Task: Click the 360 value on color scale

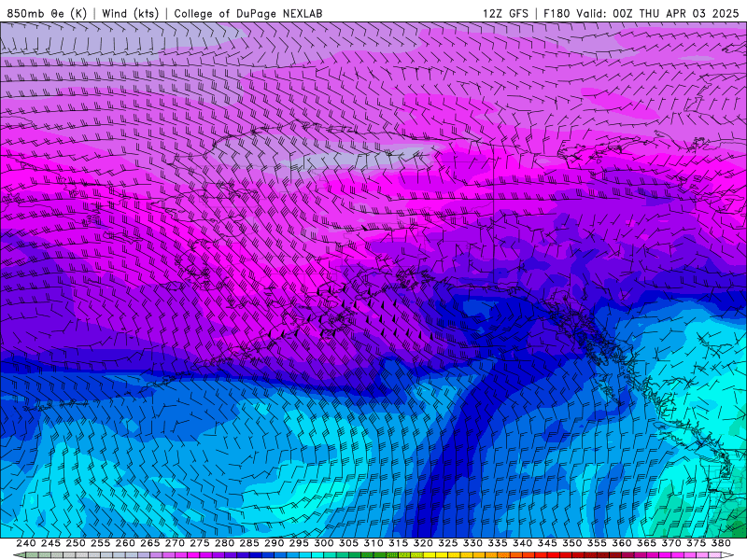Action: coord(621,543)
